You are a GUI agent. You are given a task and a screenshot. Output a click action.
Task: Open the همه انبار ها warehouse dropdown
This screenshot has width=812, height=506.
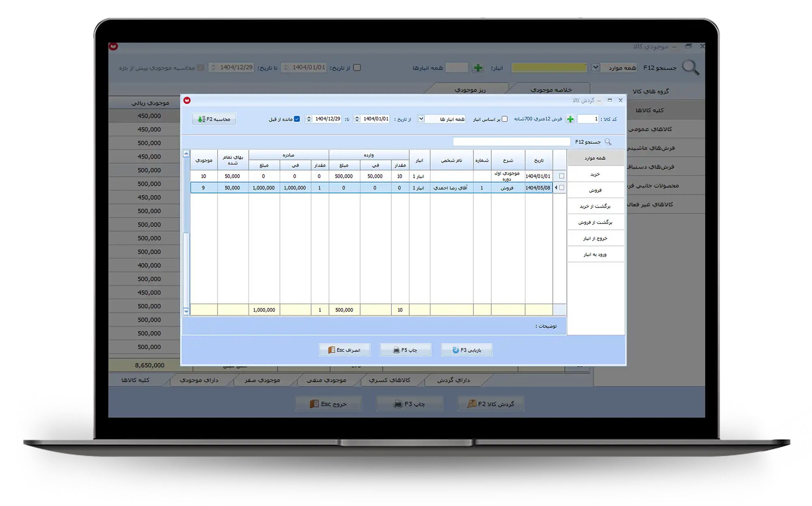[x=421, y=118]
